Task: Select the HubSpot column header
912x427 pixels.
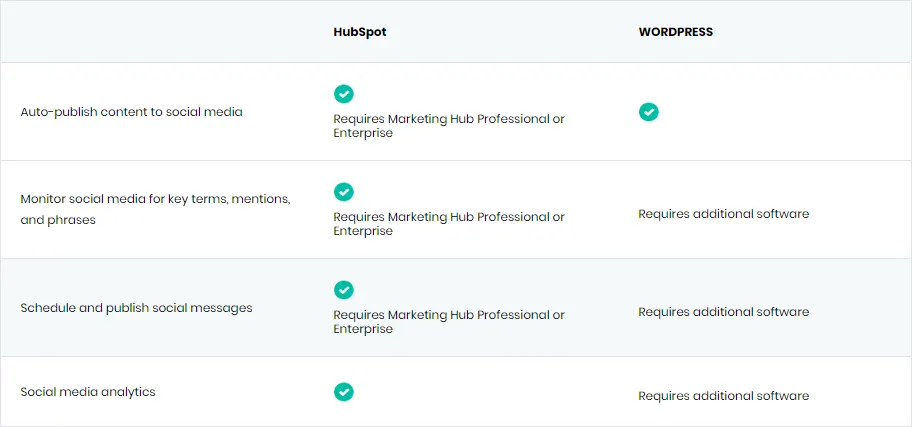Action: [359, 32]
